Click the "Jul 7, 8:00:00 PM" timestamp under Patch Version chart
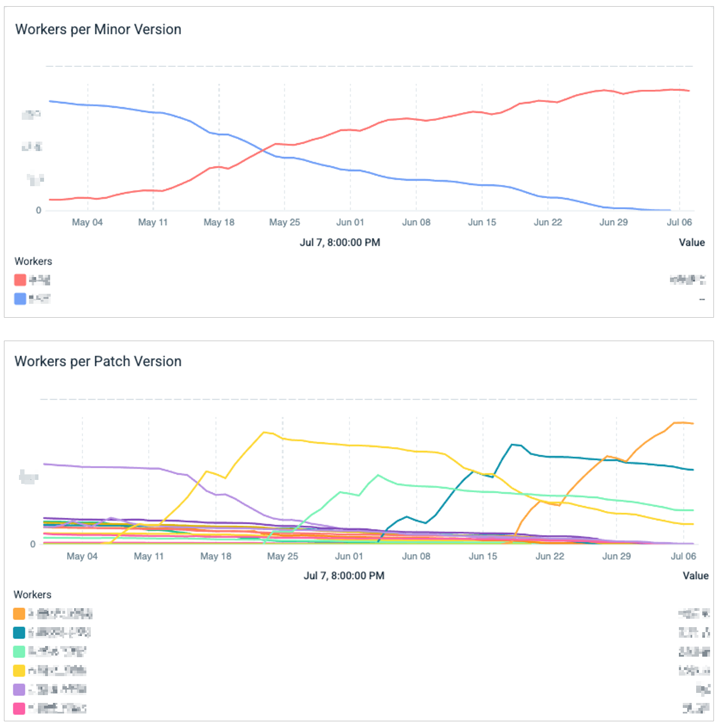The height and width of the screenshot is (728, 719). point(344,576)
